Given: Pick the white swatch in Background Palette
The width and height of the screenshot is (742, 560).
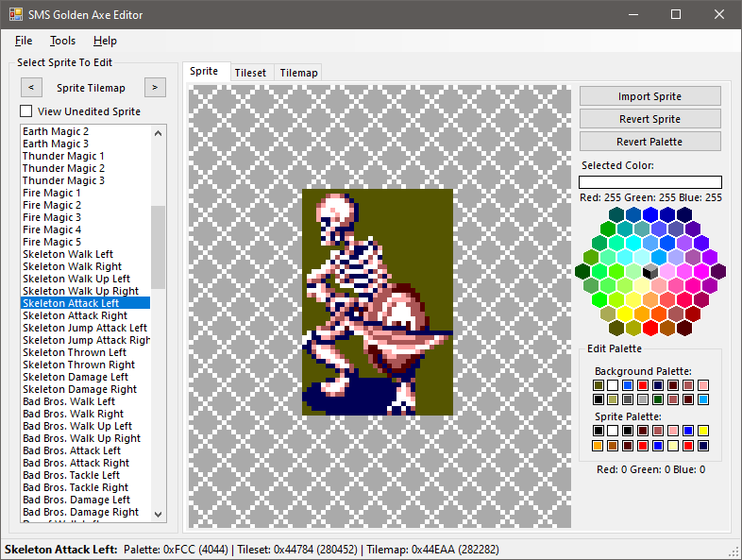Looking at the screenshot, I should click(x=613, y=385).
